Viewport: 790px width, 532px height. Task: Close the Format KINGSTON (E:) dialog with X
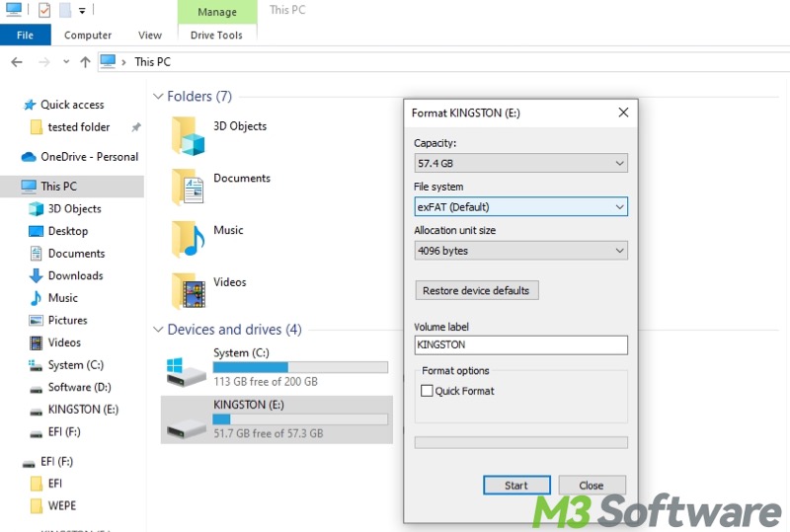(623, 113)
